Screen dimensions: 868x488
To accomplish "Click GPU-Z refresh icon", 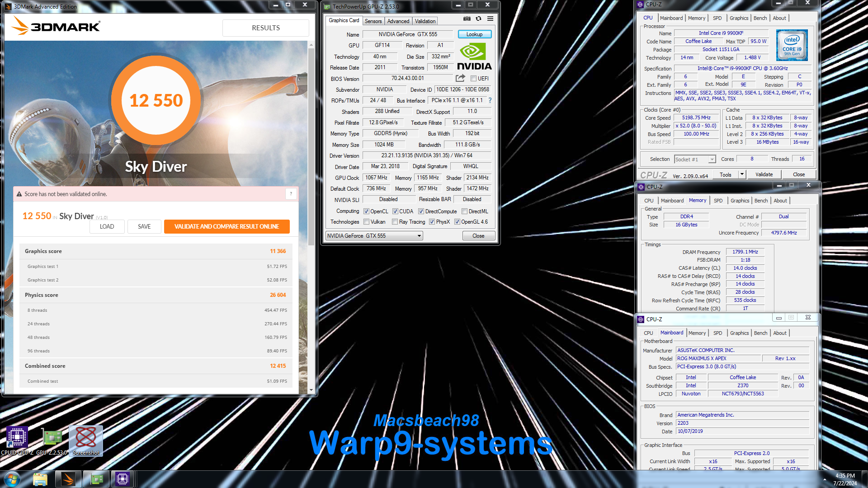I will tap(478, 19).
